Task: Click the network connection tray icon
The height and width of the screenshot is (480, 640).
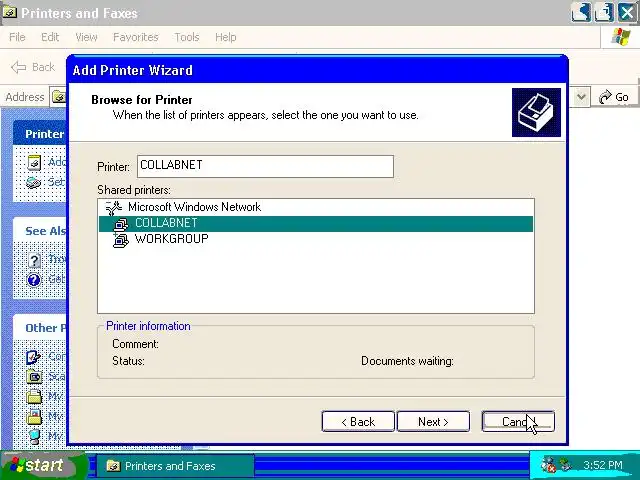Action: tap(566, 464)
